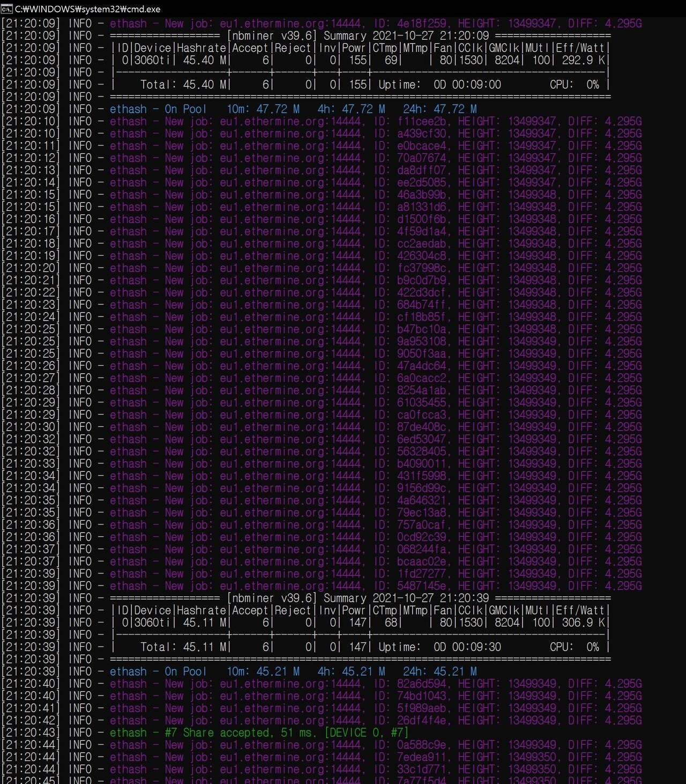Click the job line with ID 1fd27277
The height and width of the screenshot is (784, 686).
pos(322,574)
